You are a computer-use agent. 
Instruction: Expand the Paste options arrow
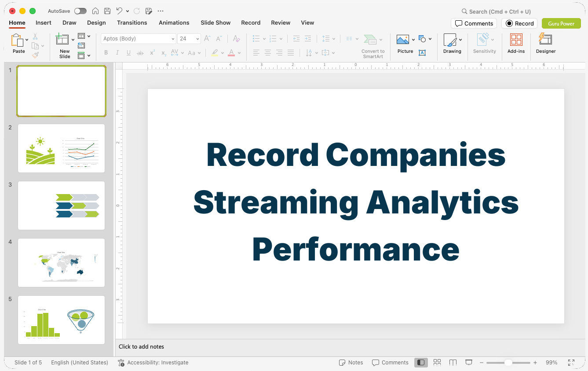(x=27, y=40)
